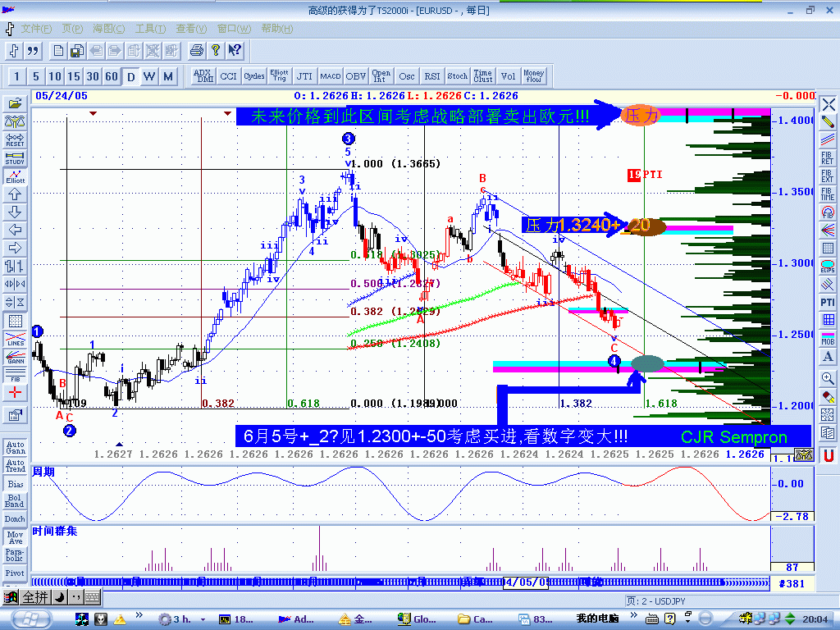Select the pencil drawing tool
This screenshot has height=630, width=840.
pos(828,121)
